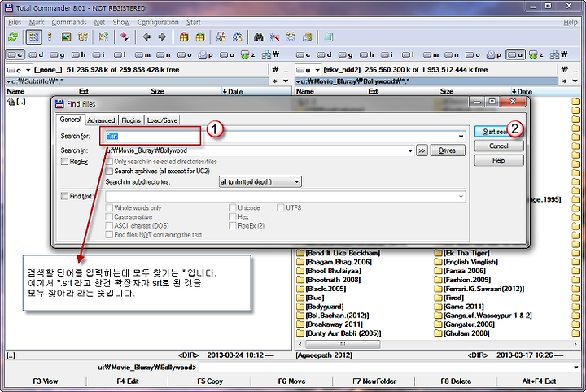Select drive c in left drive bar

click(x=15, y=54)
